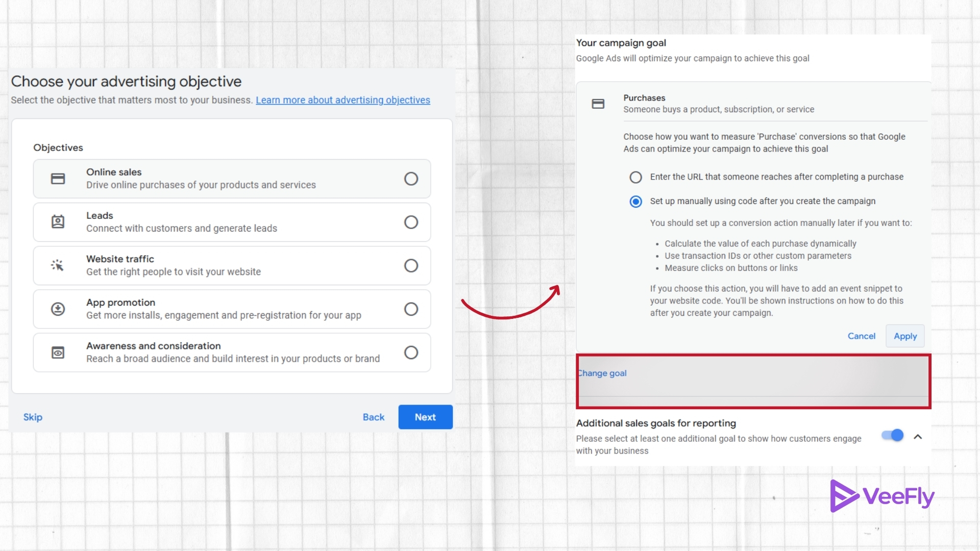Click the Additional sales goals for reporting heading
The width and height of the screenshot is (980, 551).
click(x=656, y=423)
